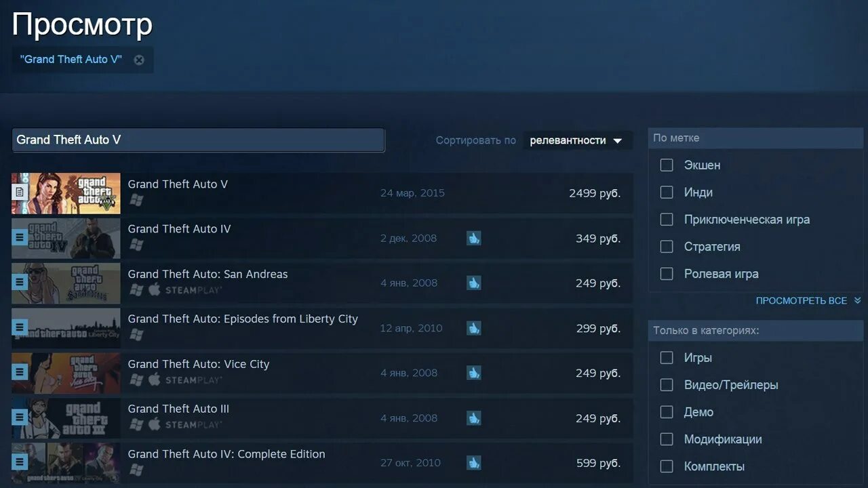Expand tags with ПРОСМОТРЕТЬ ВСЕ
Viewport: 868px width, 488px height.
(808, 300)
